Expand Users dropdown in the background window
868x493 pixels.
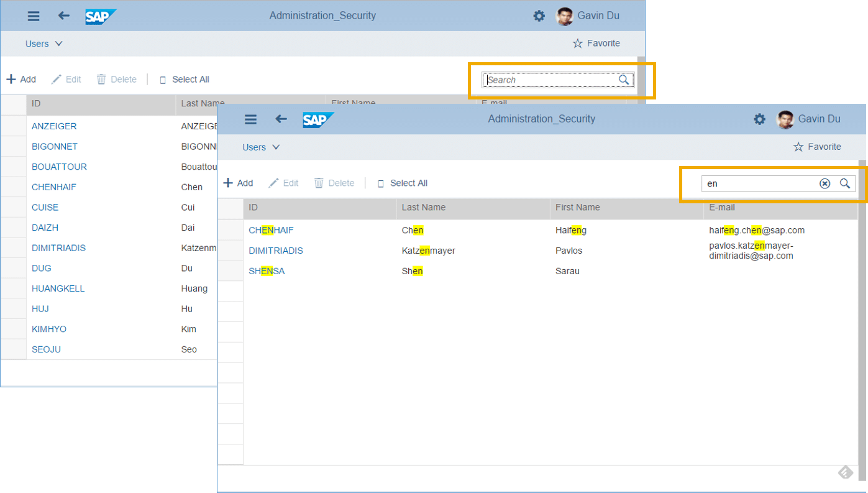tap(43, 44)
